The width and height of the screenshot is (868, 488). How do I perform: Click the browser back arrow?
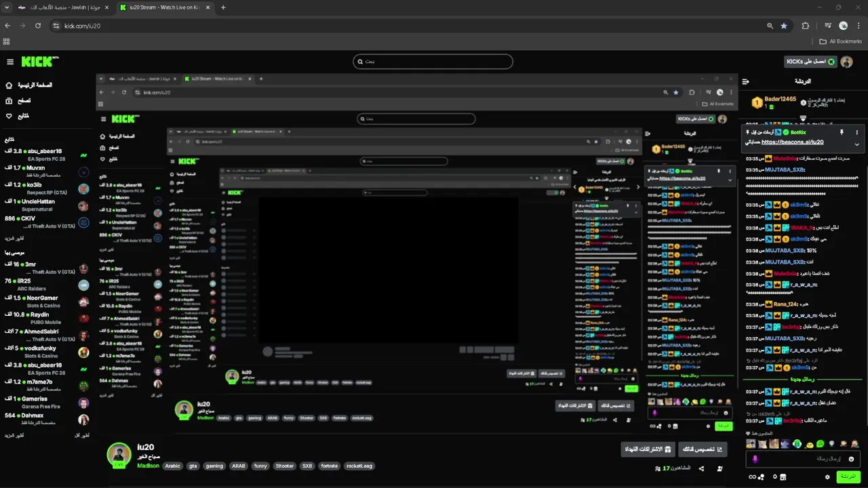pos(7,26)
